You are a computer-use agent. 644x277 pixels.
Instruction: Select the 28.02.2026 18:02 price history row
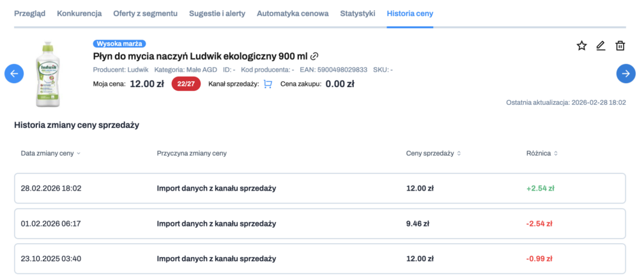point(319,188)
